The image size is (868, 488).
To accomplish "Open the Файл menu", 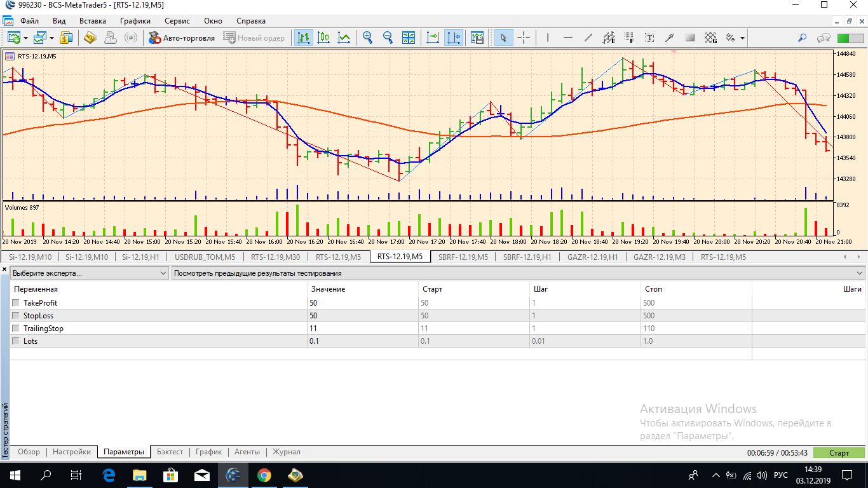I will coord(29,21).
